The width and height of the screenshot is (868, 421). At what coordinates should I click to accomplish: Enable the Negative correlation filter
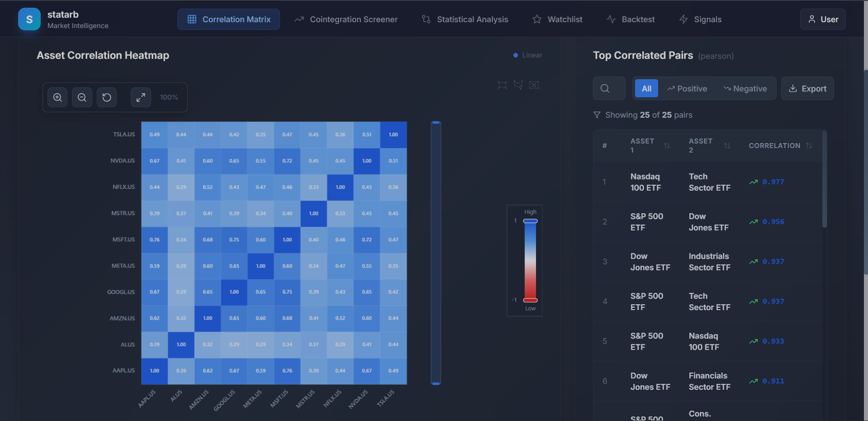745,88
